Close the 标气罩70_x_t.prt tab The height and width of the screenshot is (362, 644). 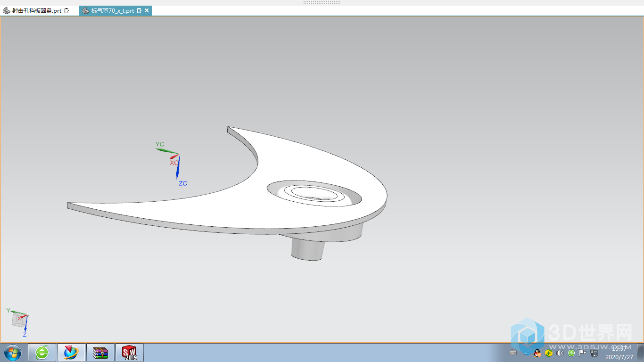click(x=147, y=10)
